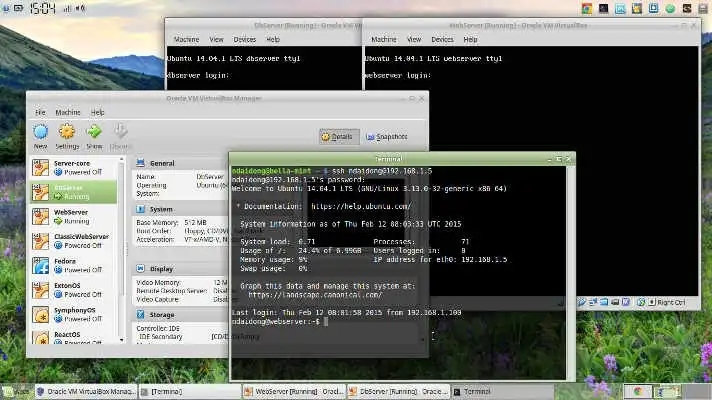Collapse the Display section header
The image size is (712, 400).
(161, 269)
